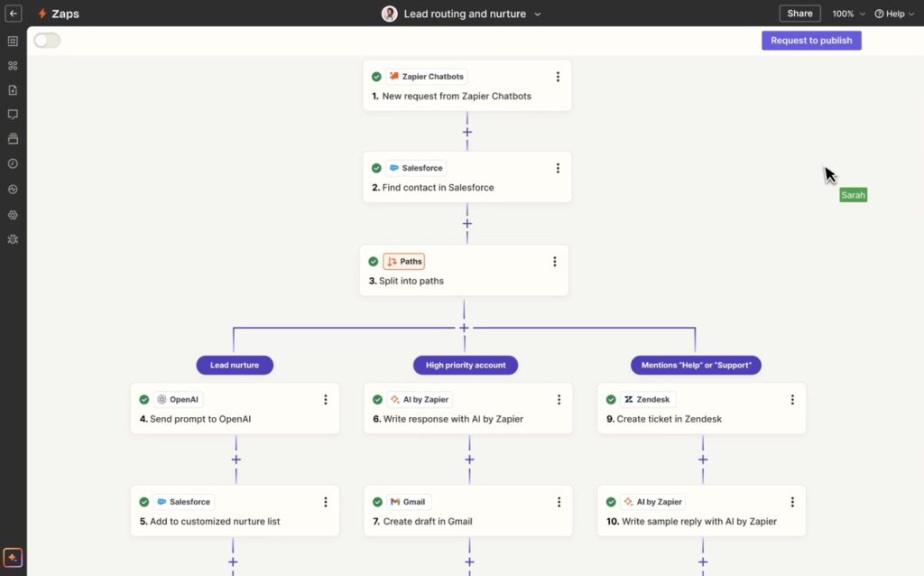Click the AI sparkle icon at sidebar bottom
Image resolution: width=924 pixels, height=576 pixels.
(13, 557)
